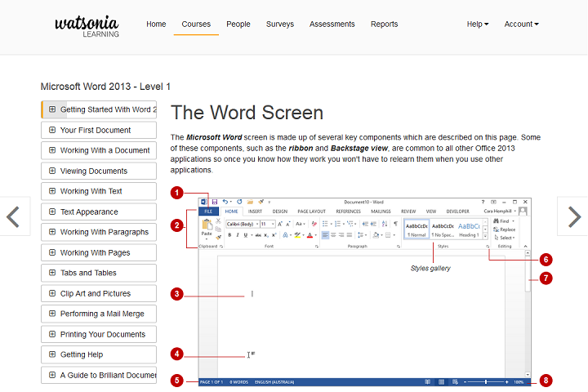Open the Calibri (Body) font name dropdown
This screenshot has height=392, width=588.
pos(257,224)
